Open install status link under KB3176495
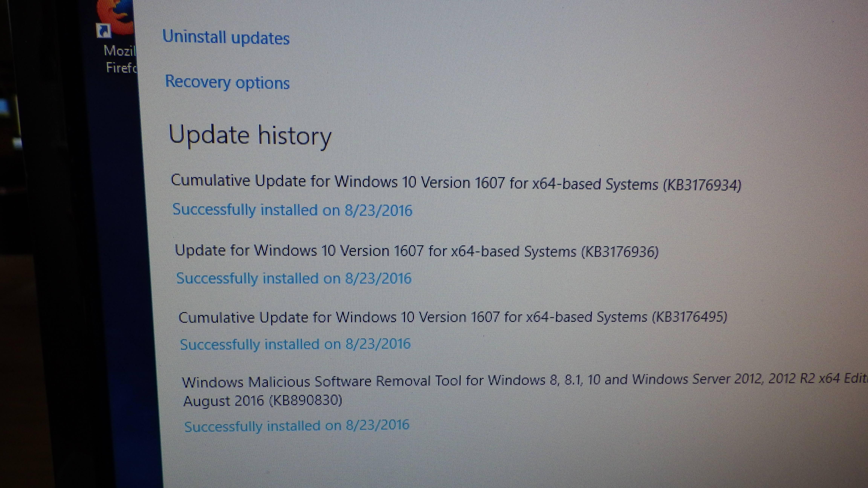The width and height of the screenshot is (868, 488). pyautogui.click(x=295, y=344)
